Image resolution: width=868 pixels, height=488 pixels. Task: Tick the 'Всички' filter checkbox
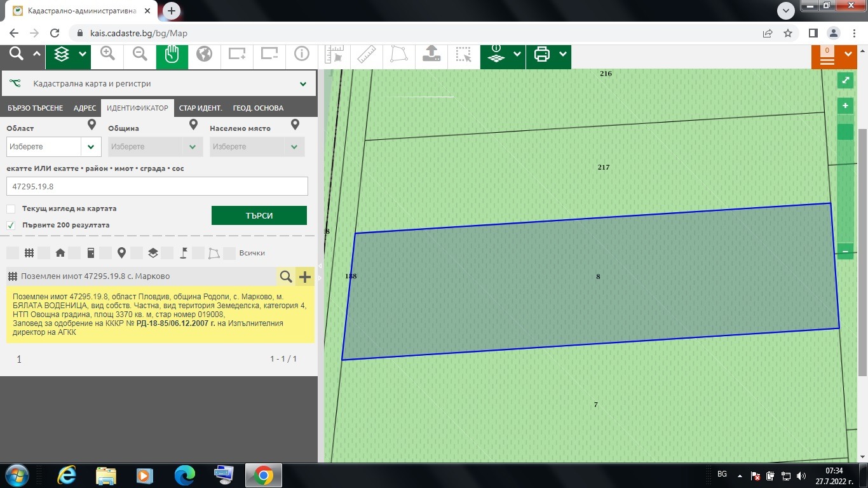[229, 253]
